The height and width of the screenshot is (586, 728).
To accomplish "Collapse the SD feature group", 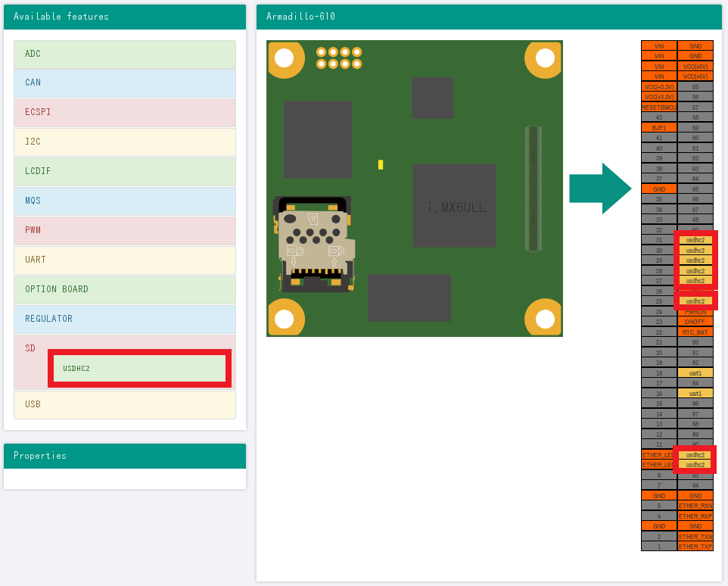I will (30, 348).
